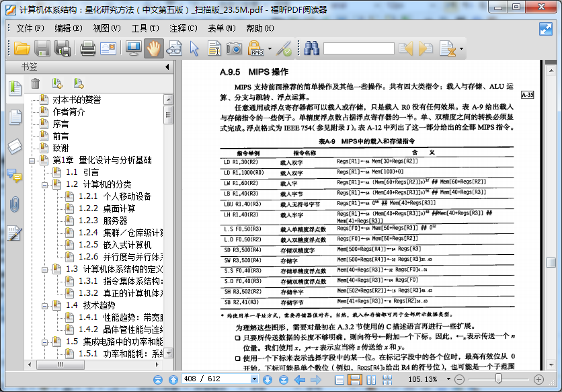Image resolution: width=562 pixels, height=392 pixels.
Task: Switch to facing pages layout
Action: point(371,379)
